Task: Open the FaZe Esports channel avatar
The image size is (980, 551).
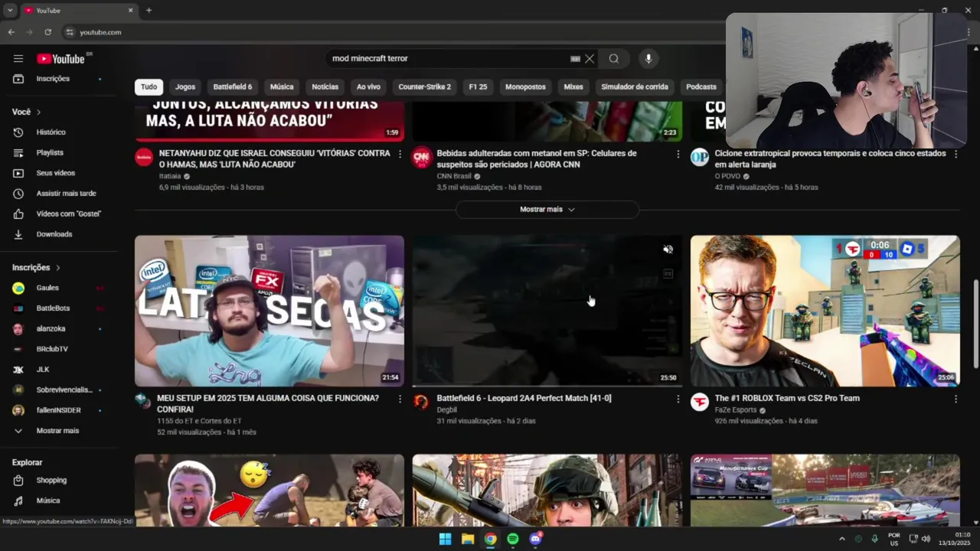Action: [700, 402]
